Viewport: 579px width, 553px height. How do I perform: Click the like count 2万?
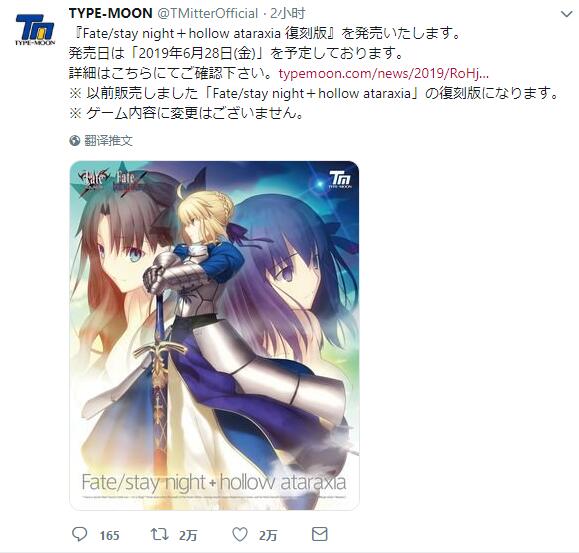click(x=268, y=535)
